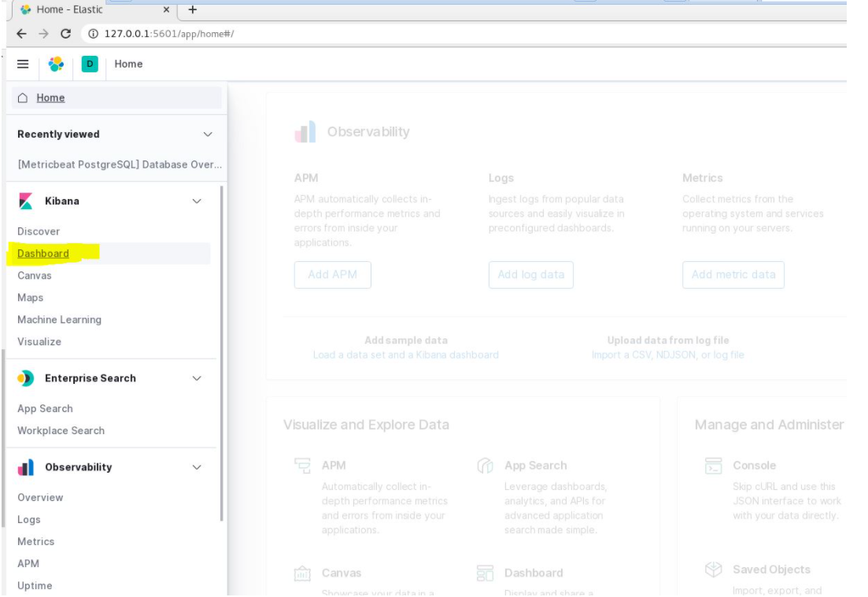868x597 pixels.
Task: Open App Search in sidebar
Action: (x=45, y=409)
